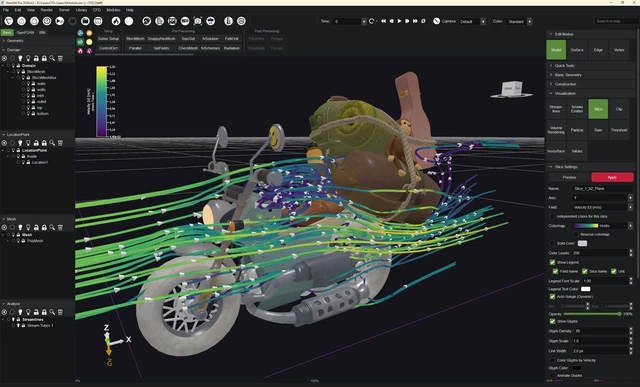The width and height of the screenshot is (640, 387).
Task: Jump to the last time step
Action: tap(415, 21)
